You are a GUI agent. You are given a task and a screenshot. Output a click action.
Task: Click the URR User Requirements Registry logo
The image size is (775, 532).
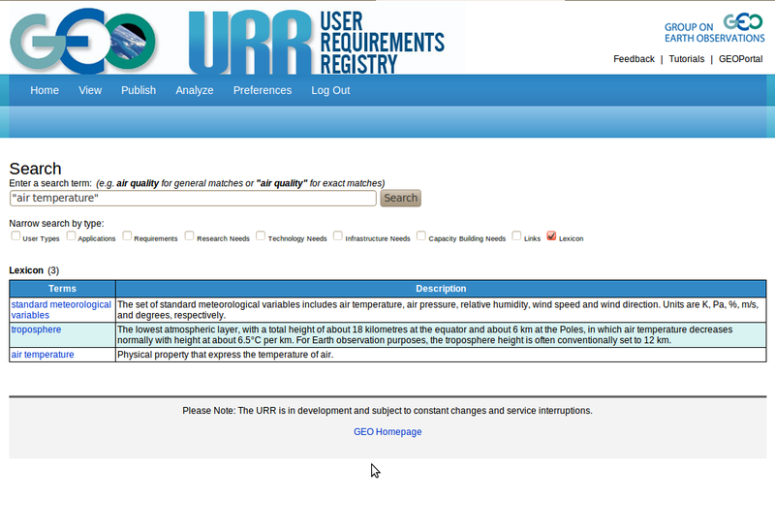(316, 41)
